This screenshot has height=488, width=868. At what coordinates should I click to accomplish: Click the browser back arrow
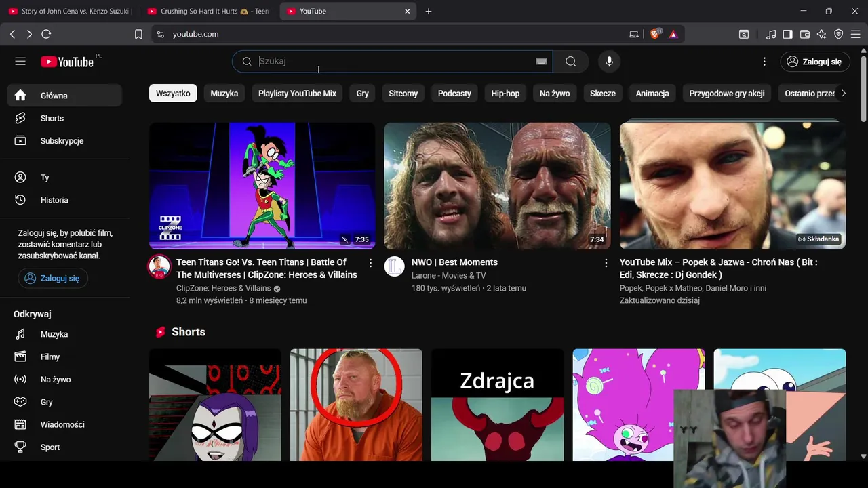[12, 34]
